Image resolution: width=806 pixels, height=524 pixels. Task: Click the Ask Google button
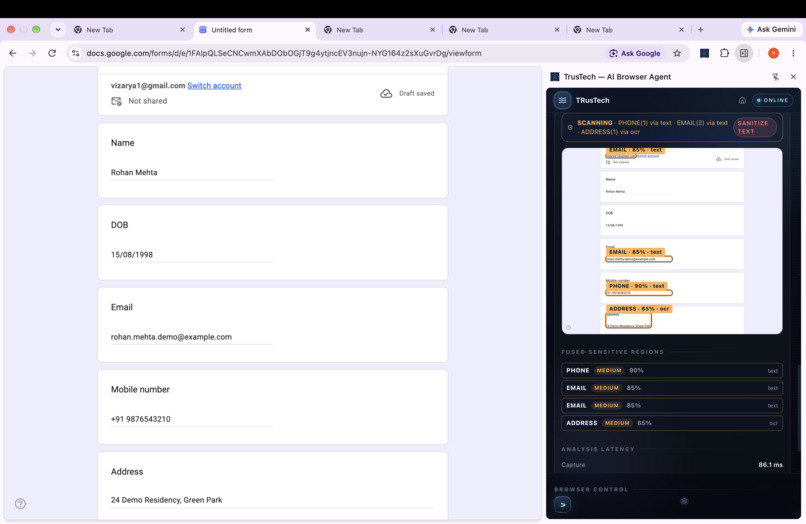[x=635, y=53]
